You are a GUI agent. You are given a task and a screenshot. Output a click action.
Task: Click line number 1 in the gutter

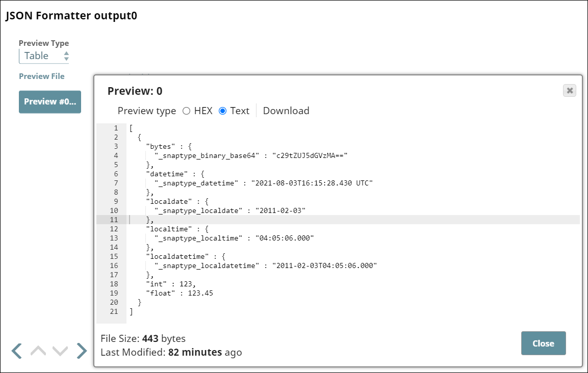(116, 128)
